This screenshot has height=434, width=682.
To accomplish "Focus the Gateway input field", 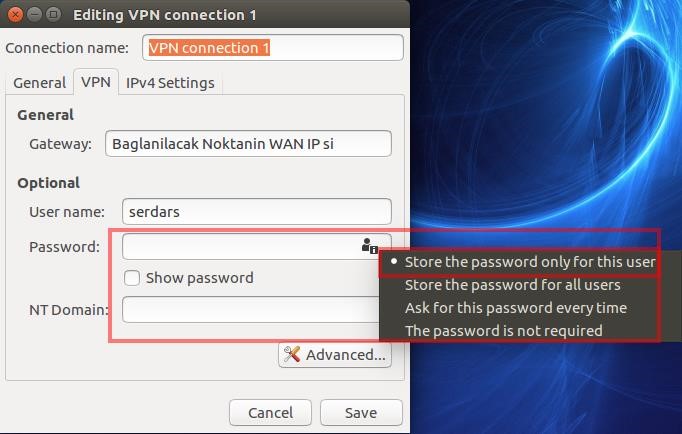I will 247,144.
